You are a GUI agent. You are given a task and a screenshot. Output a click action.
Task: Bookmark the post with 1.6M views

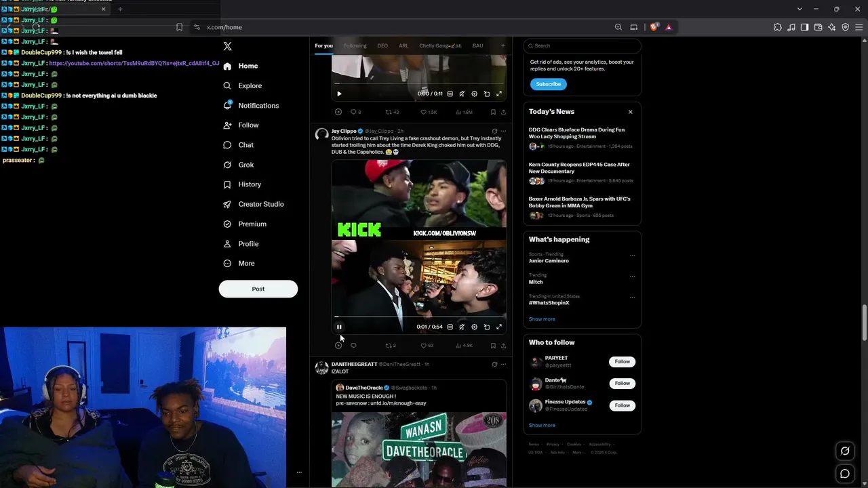pos(493,112)
